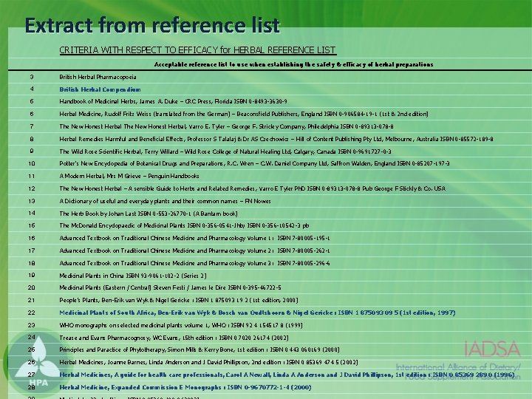Click row number 16
The height and width of the screenshot is (399, 532).
(x=32, y=238)
